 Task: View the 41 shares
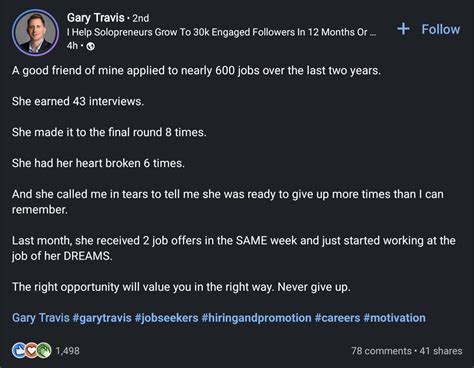click(x=441, y=351)
